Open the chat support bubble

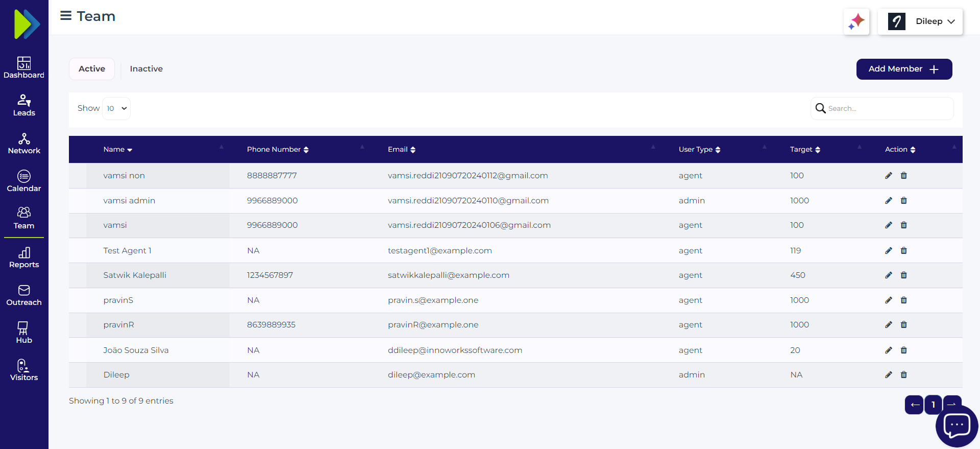click(x=957, y=425)
